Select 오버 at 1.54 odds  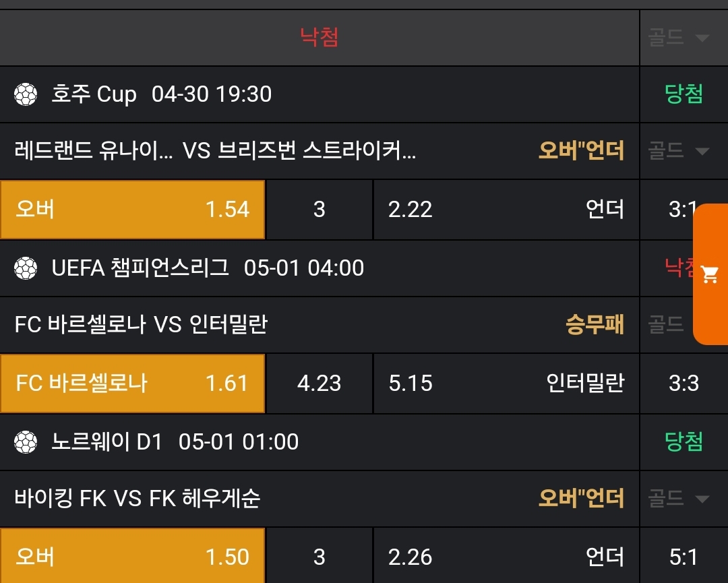133,210
